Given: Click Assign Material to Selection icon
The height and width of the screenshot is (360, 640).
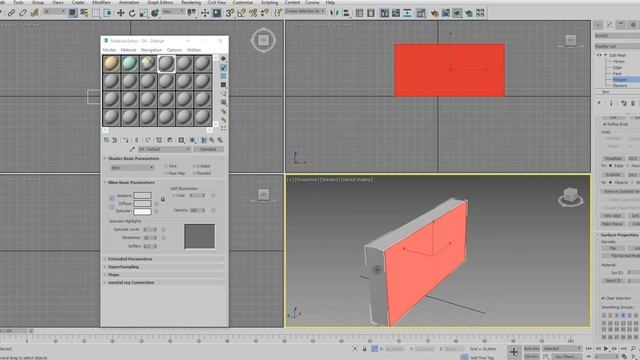Looking at the screenshot, I should 126,140.
